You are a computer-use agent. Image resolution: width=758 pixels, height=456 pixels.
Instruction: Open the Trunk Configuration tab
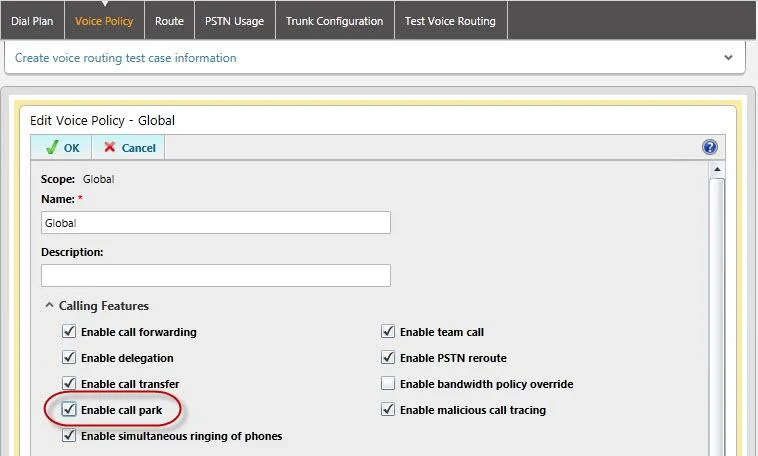click(x=335, y=21)
